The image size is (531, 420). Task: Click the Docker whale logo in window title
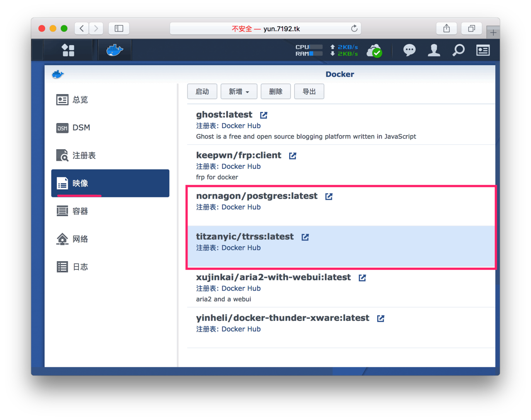tap(58, 74)
